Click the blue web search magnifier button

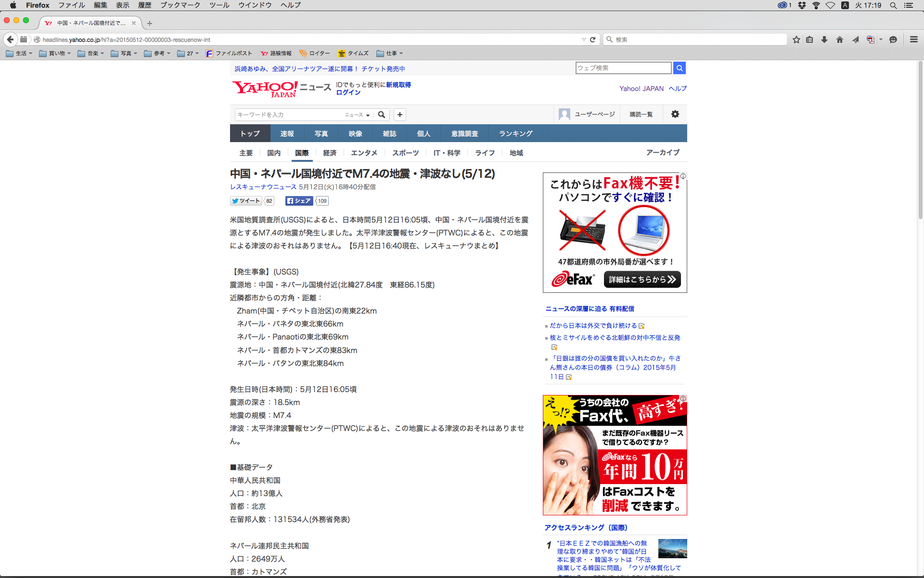[680, 68]
